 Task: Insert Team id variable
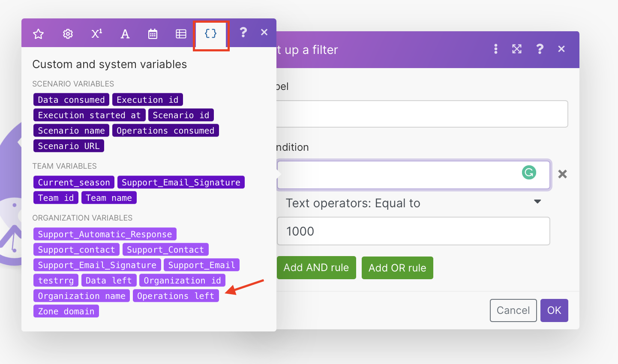click(x=56, y=198)
